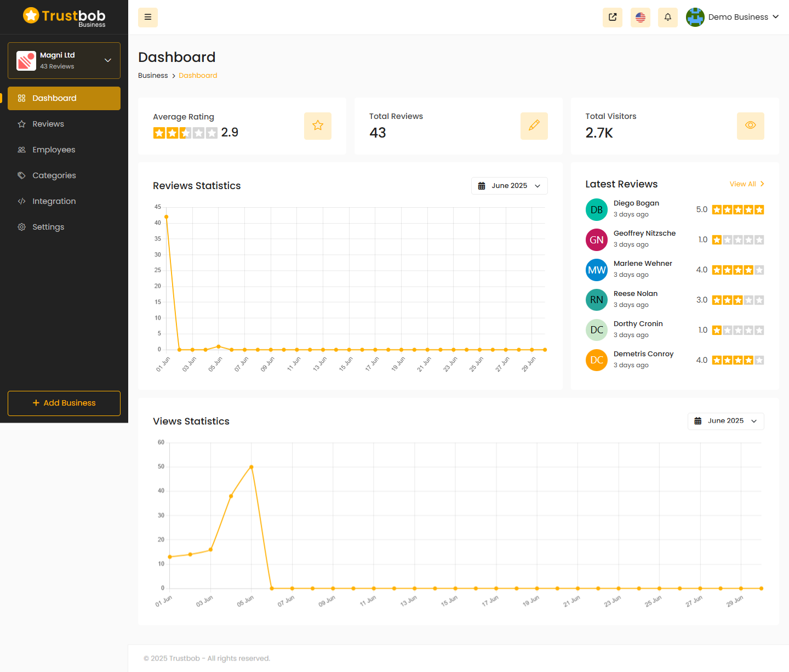
Task: Expand the Magni Ltd business selector
Action: (108, 60)
